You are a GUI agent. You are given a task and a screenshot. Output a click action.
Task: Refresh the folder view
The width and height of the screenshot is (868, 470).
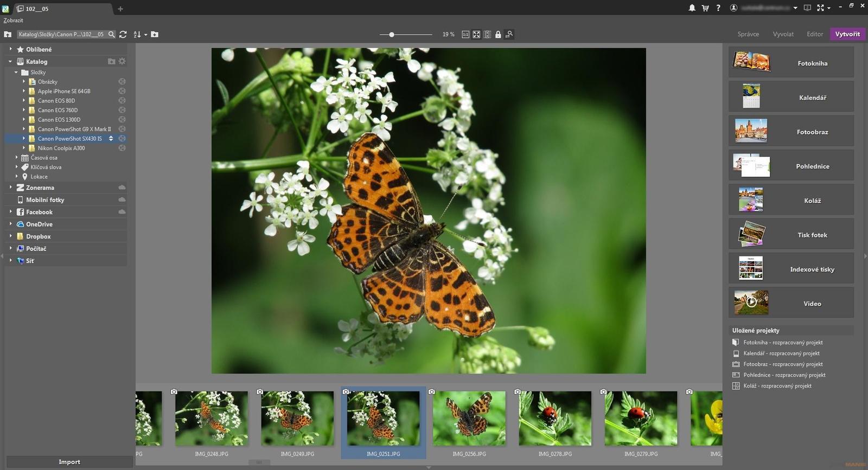[x=123, y=34]
